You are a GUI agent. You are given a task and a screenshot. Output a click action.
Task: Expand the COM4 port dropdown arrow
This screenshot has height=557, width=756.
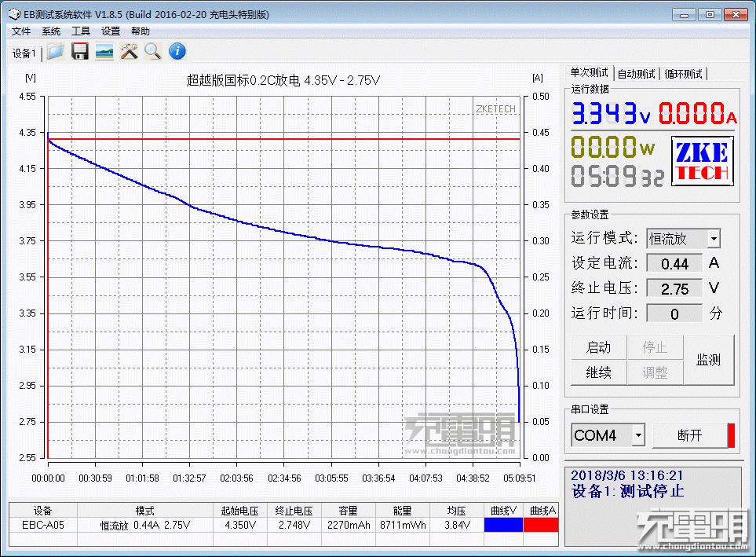coord(638,435)
